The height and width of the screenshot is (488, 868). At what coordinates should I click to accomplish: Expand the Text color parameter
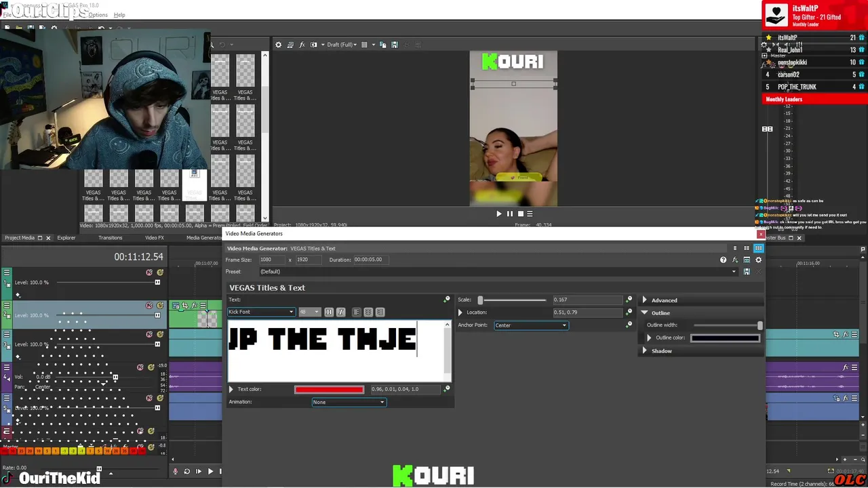(x=231, y=389)
